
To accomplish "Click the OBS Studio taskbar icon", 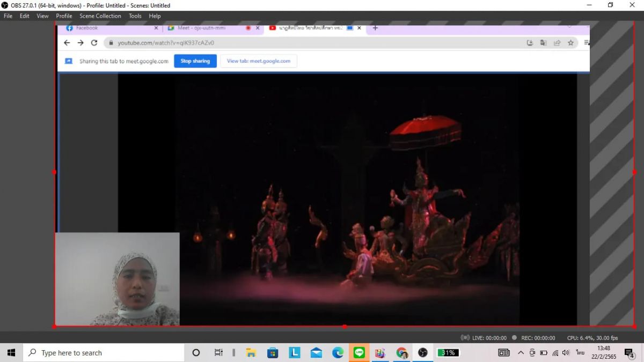I will click(x=423, y=352).
